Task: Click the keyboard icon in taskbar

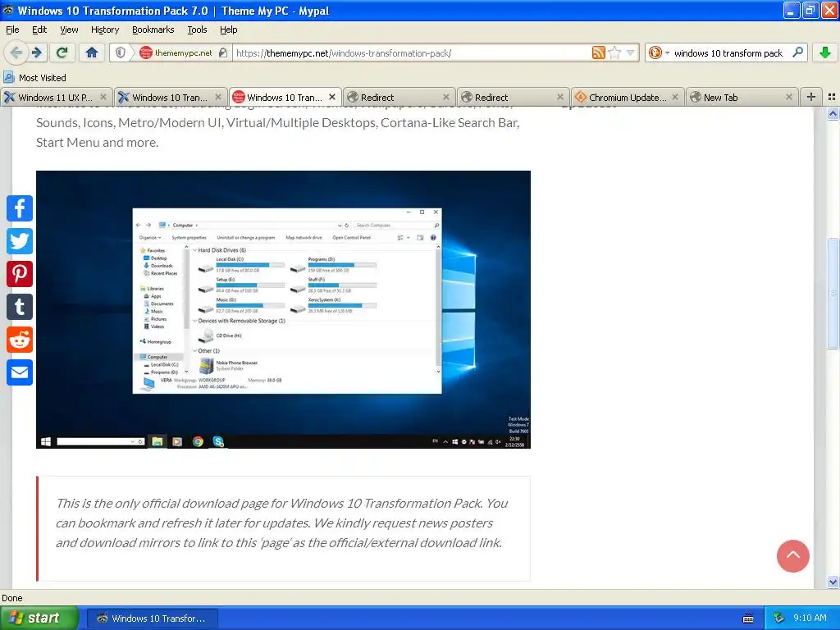Action: click(748, 619)
